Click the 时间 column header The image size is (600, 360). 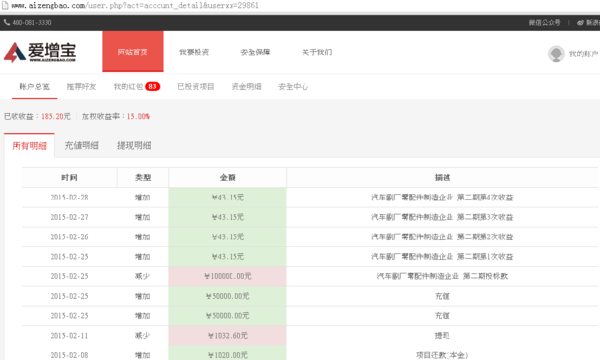(x=69, y=178)
